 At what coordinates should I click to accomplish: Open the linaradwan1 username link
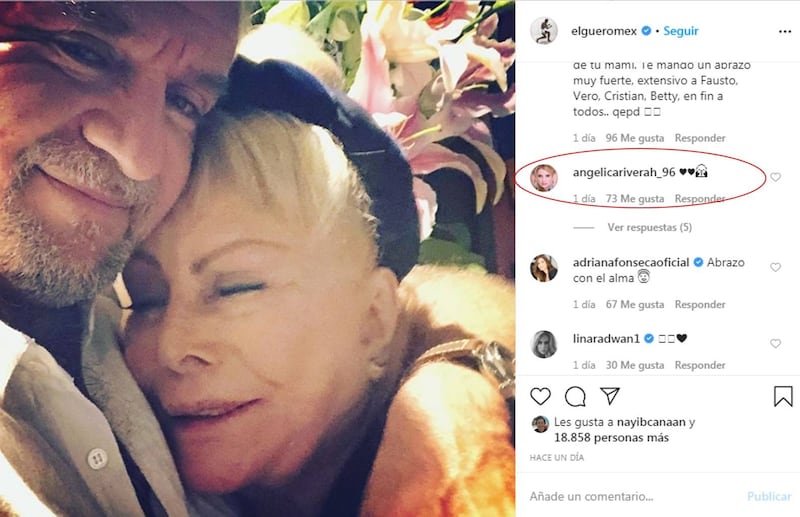(x=606, y=338)
